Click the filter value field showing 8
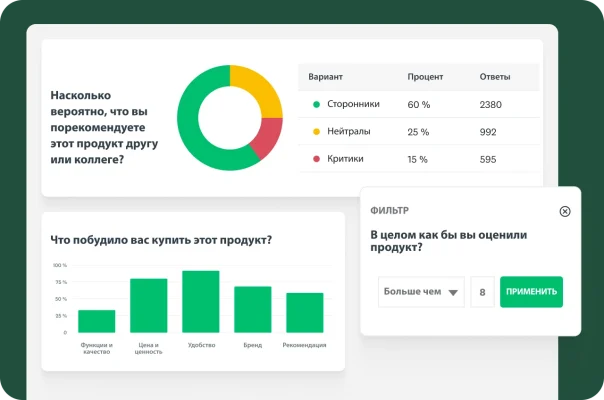This screenshot has width=604, height=400. click(x=483, y=292)
